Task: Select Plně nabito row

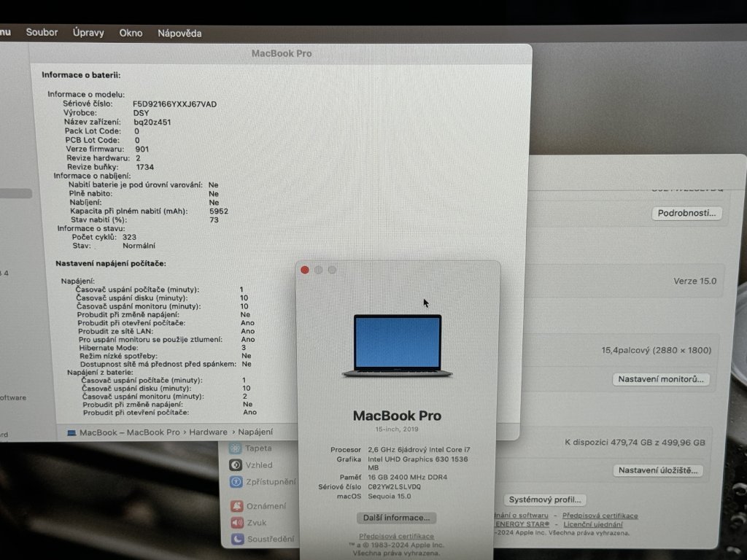Action: 144,193
